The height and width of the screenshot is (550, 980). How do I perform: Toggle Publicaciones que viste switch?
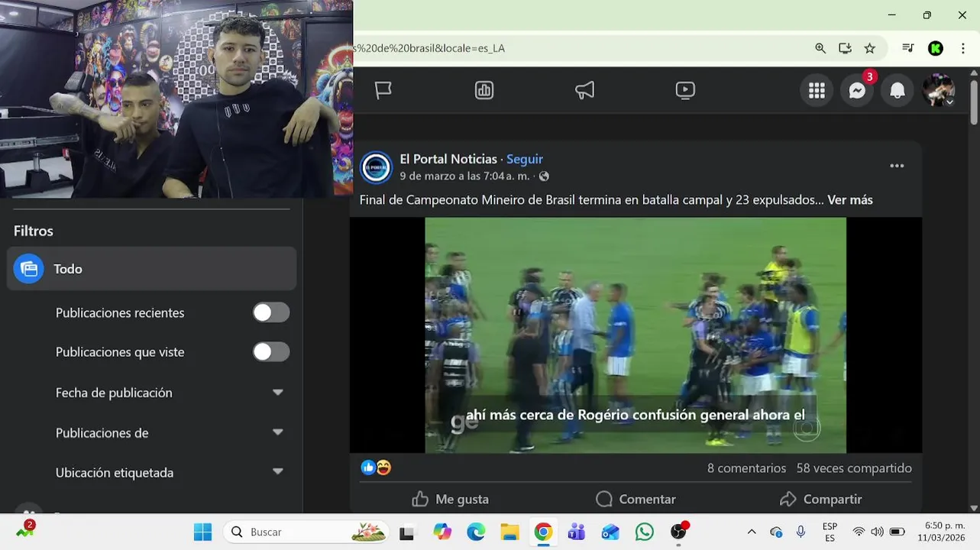[271, 351]
